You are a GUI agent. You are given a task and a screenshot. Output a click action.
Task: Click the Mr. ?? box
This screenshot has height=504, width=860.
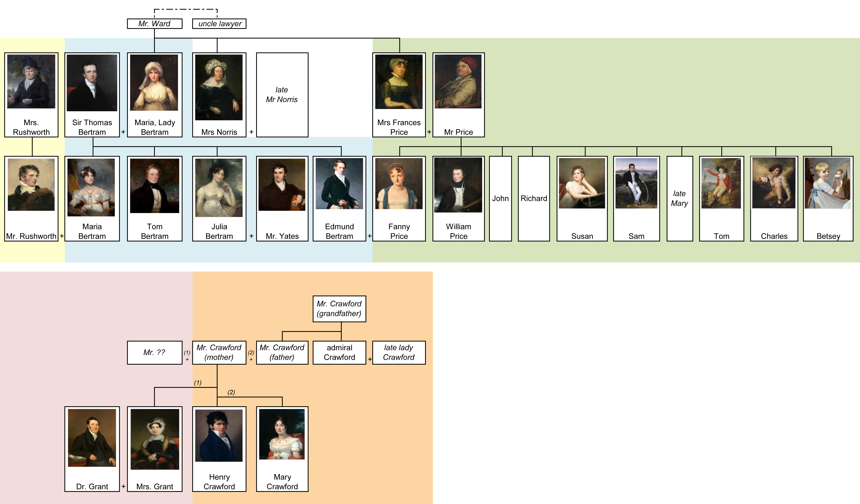pos(155,353)
